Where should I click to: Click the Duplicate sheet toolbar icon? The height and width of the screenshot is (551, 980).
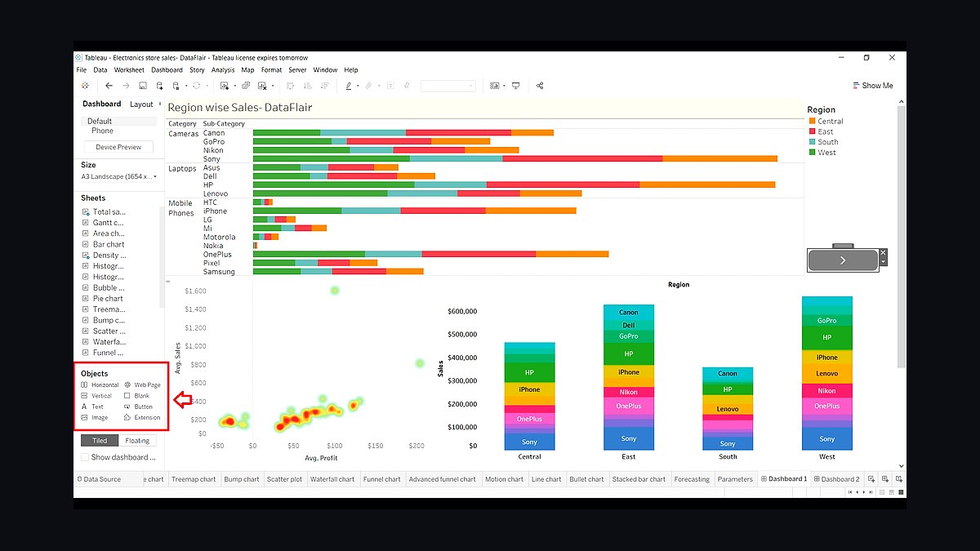[244, 86]
